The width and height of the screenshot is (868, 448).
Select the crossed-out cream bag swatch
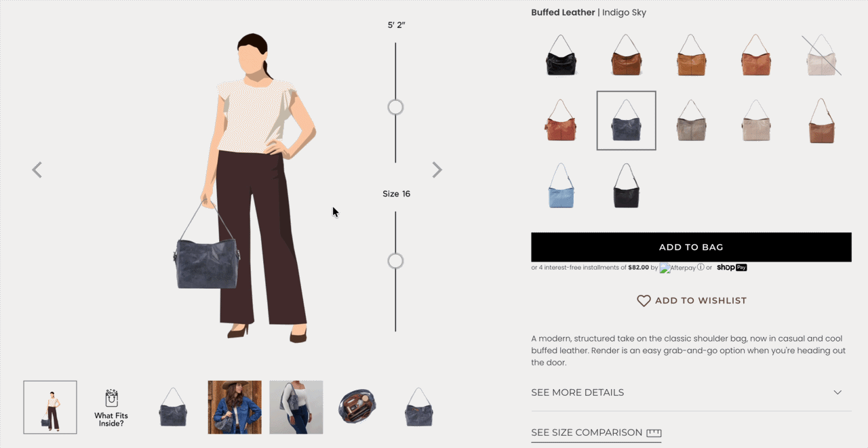[821, 56]
